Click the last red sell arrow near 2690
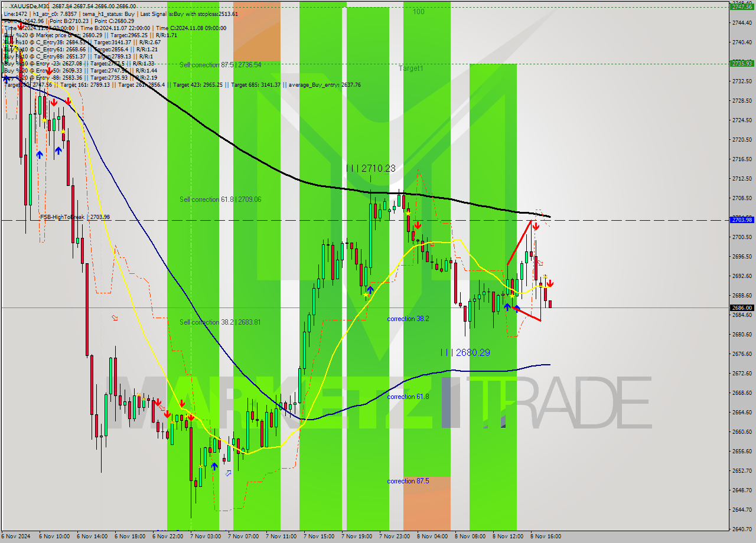 tap(550, 283)
